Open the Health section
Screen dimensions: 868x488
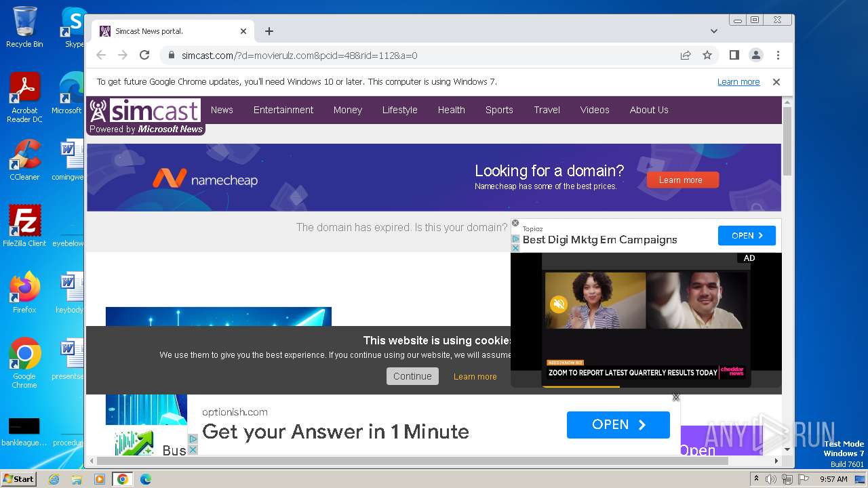[x=451, y=110]
